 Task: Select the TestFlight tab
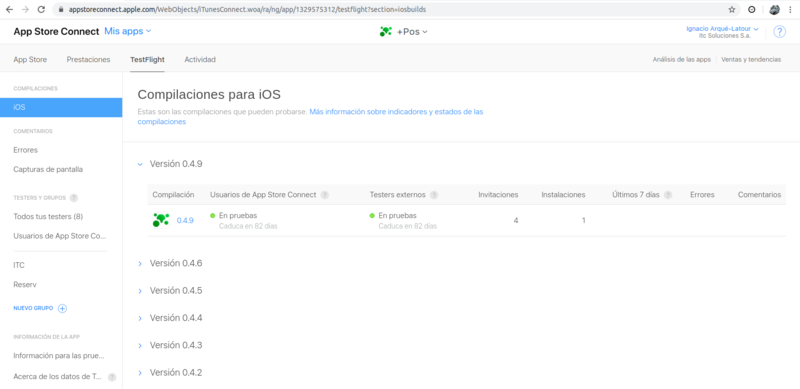click(x=147, y=59)
